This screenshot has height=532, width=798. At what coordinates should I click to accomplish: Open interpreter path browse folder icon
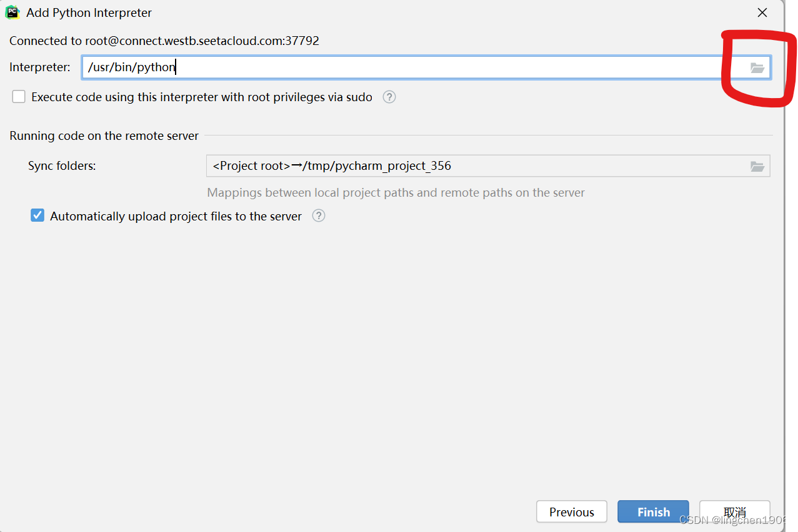click(x=757, y=67)
